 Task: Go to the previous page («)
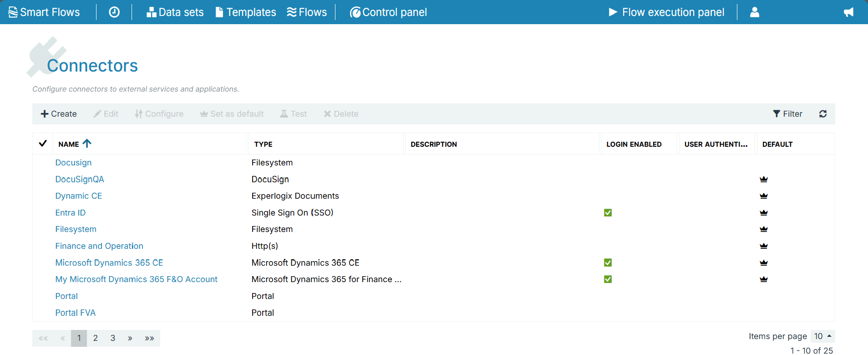point(63,338)
